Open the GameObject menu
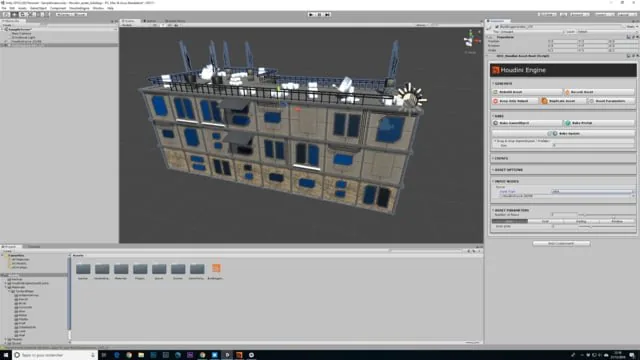The image size is (640, 360). [x=38, y=8]
